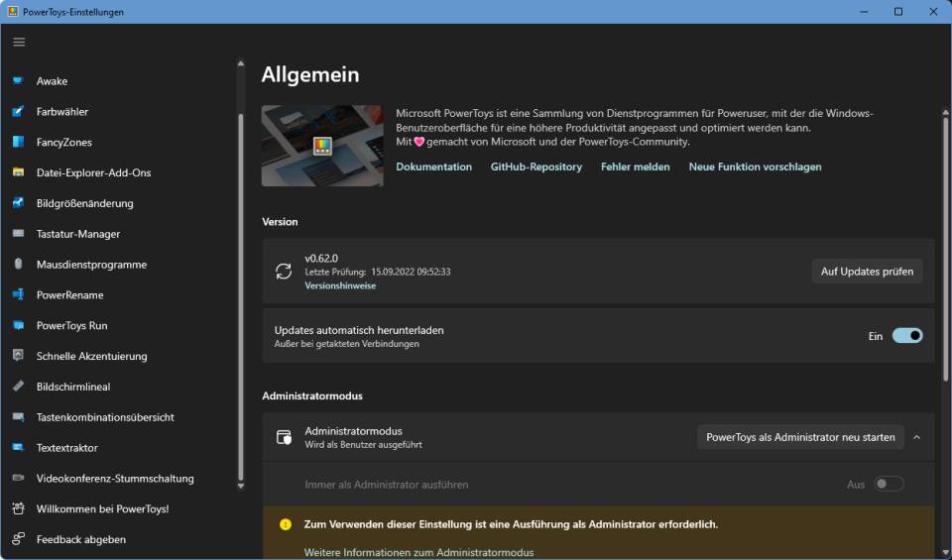Collapse the Administratormodus section chevron
952x560 pixels.
(916, 437)
